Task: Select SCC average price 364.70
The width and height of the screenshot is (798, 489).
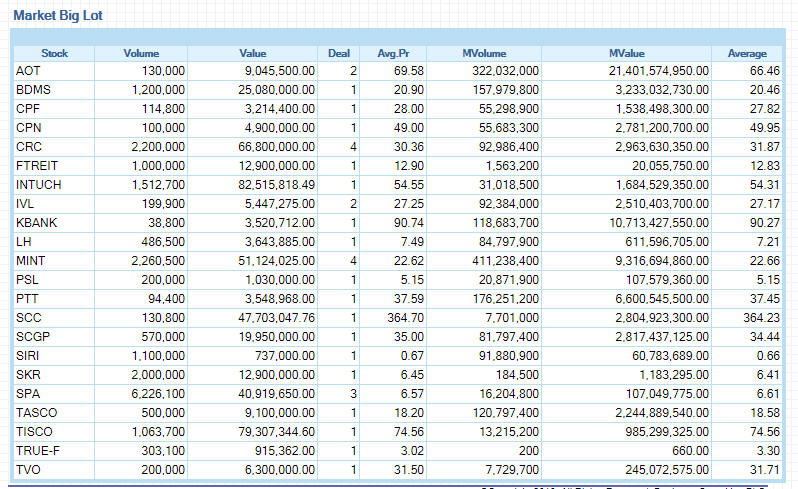Action: pos(405,318)
